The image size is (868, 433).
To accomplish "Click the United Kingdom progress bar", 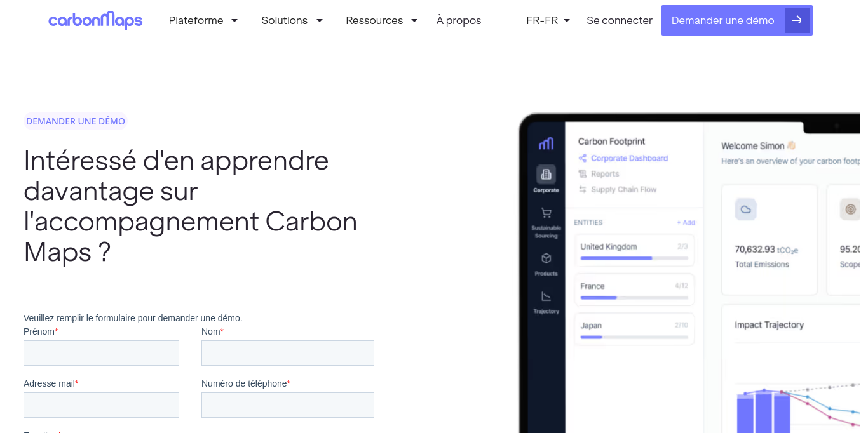I will [634, 258].
